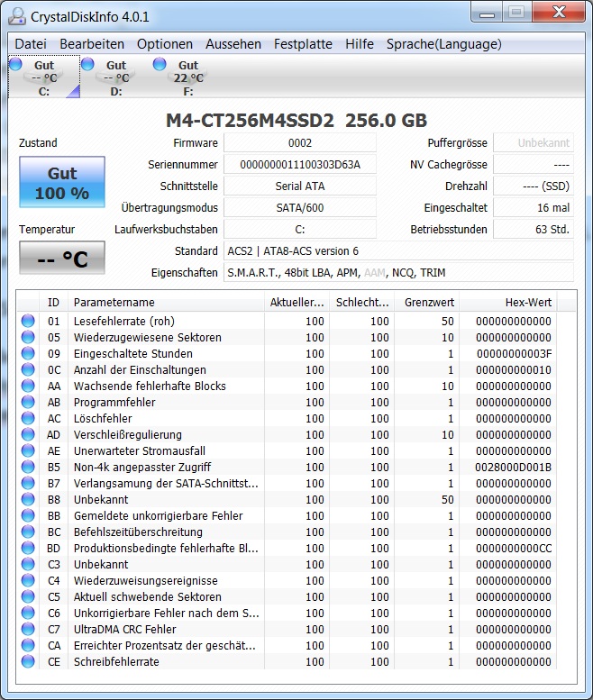Click the Eingeschaltet field 16 mal
This screenshot has width=593, height=700.
[x=534, y=207]
